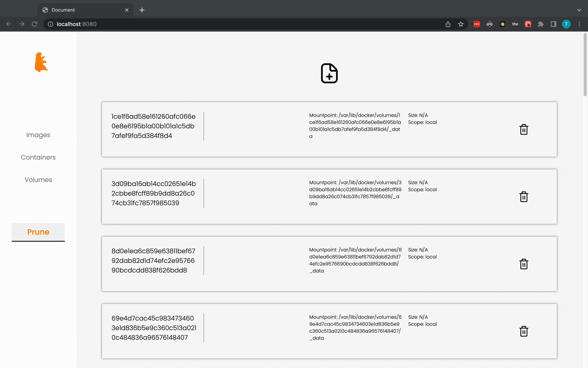Delete the 3d09ba16ab14 volume with trash icon
Image resolution: width=588 pixels, height=368 pixels.
click(524, 197)
